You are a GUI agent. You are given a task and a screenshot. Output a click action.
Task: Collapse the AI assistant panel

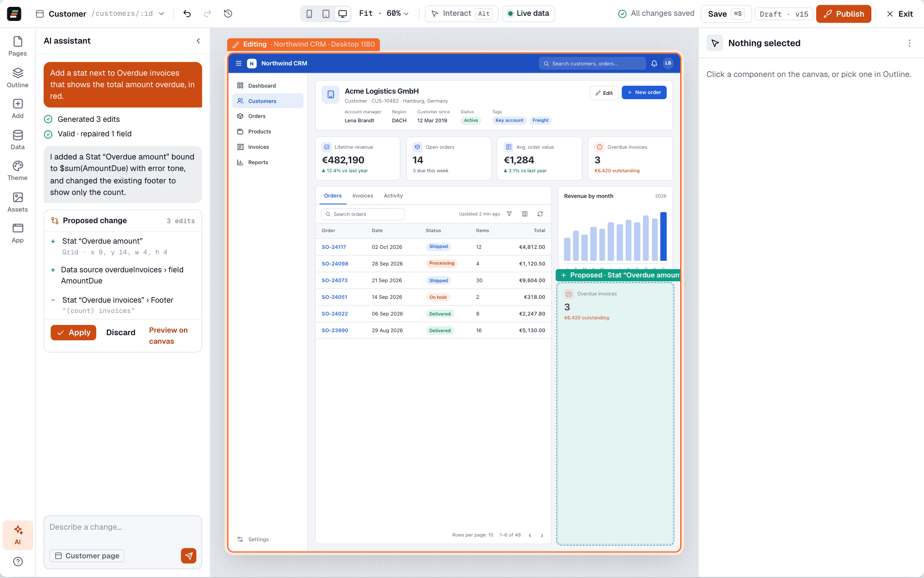click(198, 41)
